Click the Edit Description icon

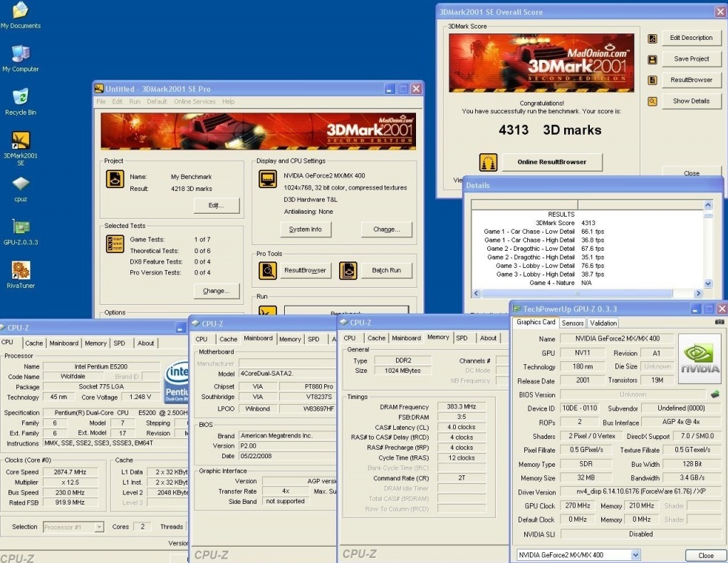(652, 38)
